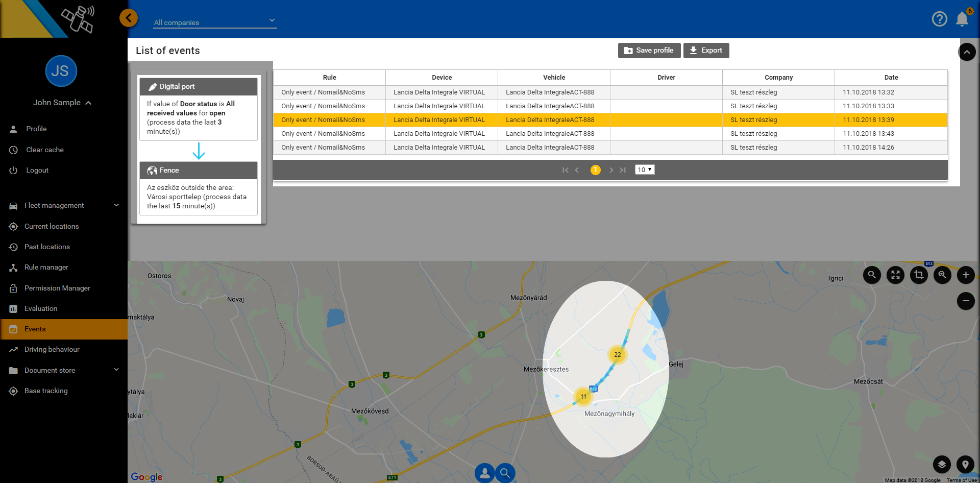Change rows per page dropdown showing 10
The width and height of the screenshot is (980, 483).
click(x=645, y=170)
